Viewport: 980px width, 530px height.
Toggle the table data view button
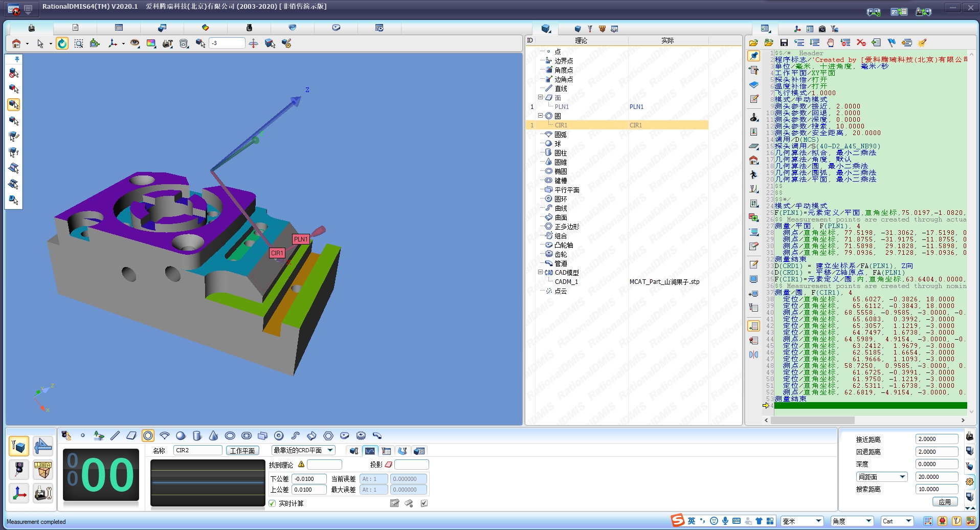coord(386,451)
